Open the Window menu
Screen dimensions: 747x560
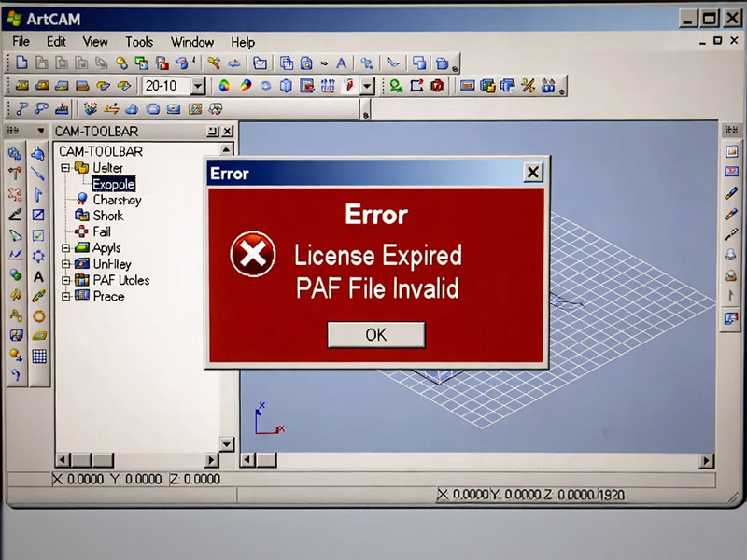click(192, 42)
